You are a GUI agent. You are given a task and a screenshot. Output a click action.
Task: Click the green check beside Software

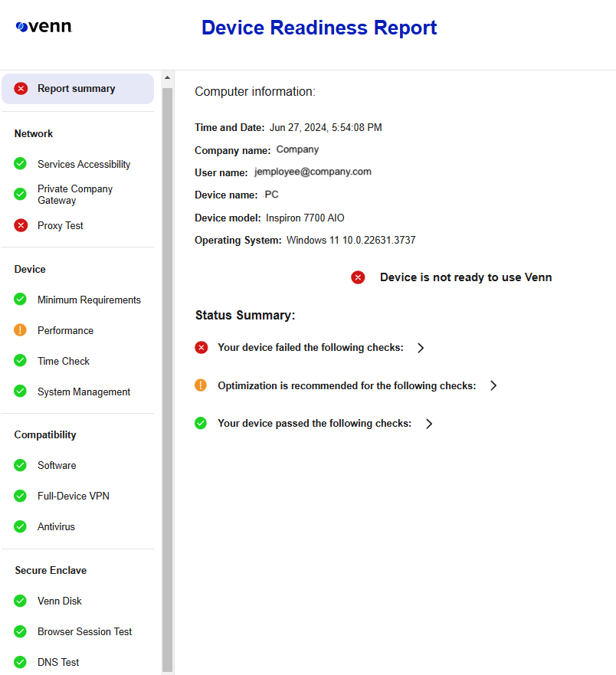tap(20, 465)
